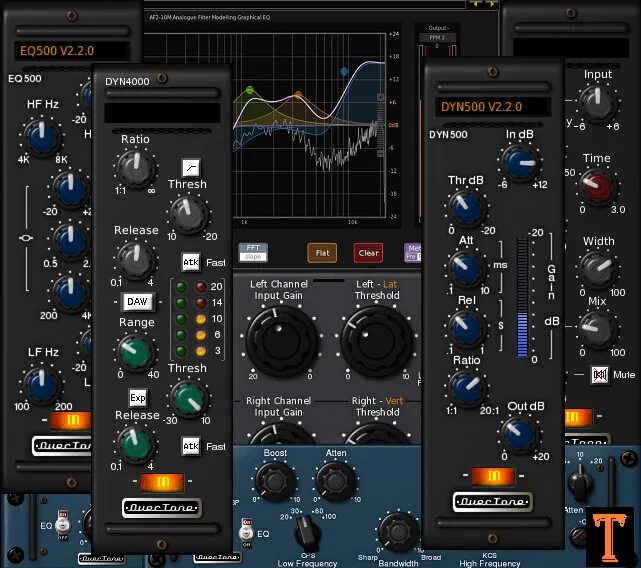The height and width of the screenshot is (568, 641).
Task: Click the LF Hz knob on EQ500
Action: (x=42, y=384)
